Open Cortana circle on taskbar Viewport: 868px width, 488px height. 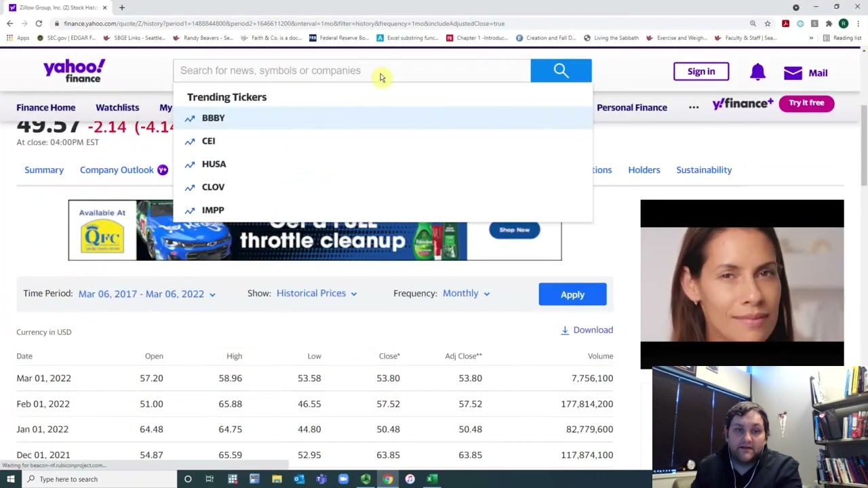pos(188,479)
